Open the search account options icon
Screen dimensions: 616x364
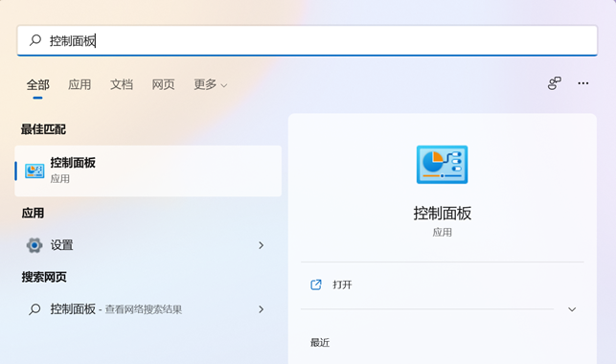pyautogui.click(x=555, y=83)
